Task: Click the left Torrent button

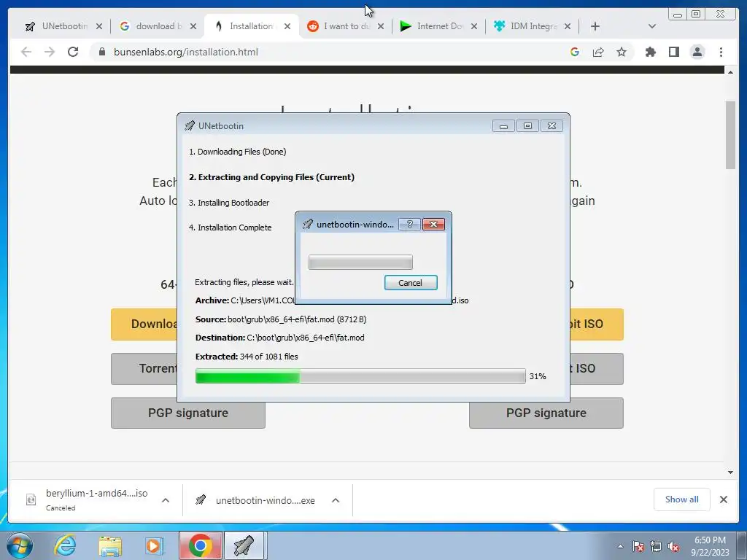Action: tap(144, 368)
